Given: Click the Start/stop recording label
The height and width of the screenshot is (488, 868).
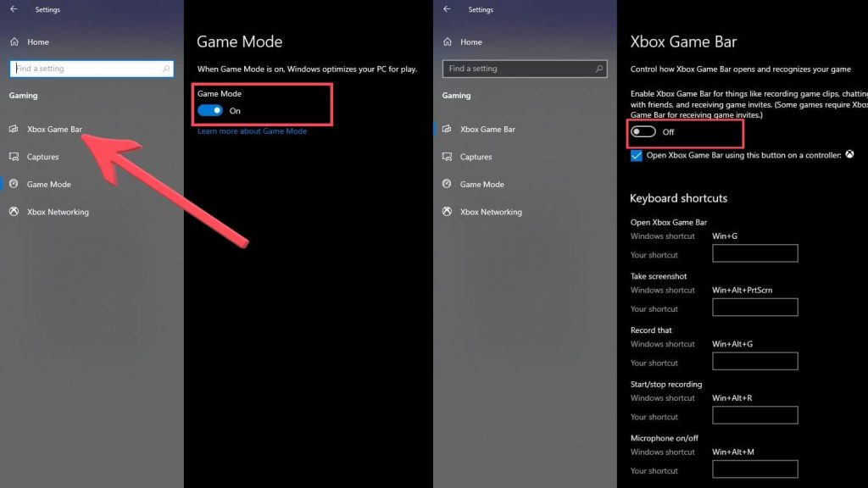Looking at the screenshot, I should point(666,384).
